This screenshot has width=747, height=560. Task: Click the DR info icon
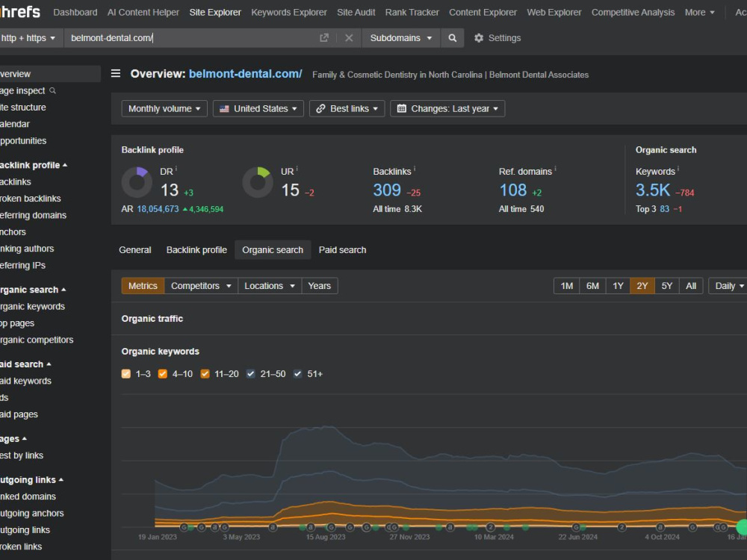point(176,169)
